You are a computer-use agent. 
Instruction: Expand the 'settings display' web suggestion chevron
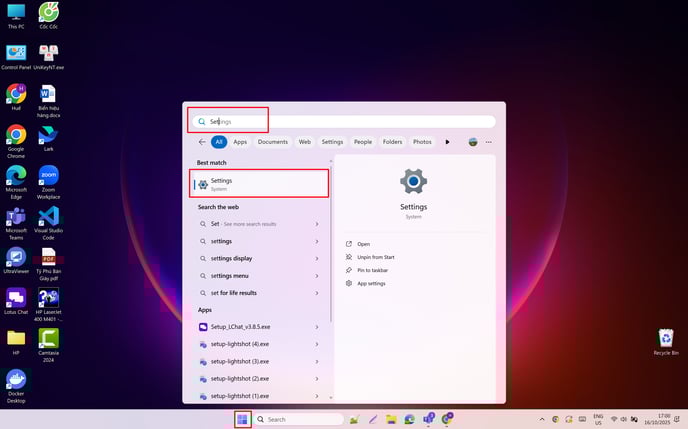(317, 258)
